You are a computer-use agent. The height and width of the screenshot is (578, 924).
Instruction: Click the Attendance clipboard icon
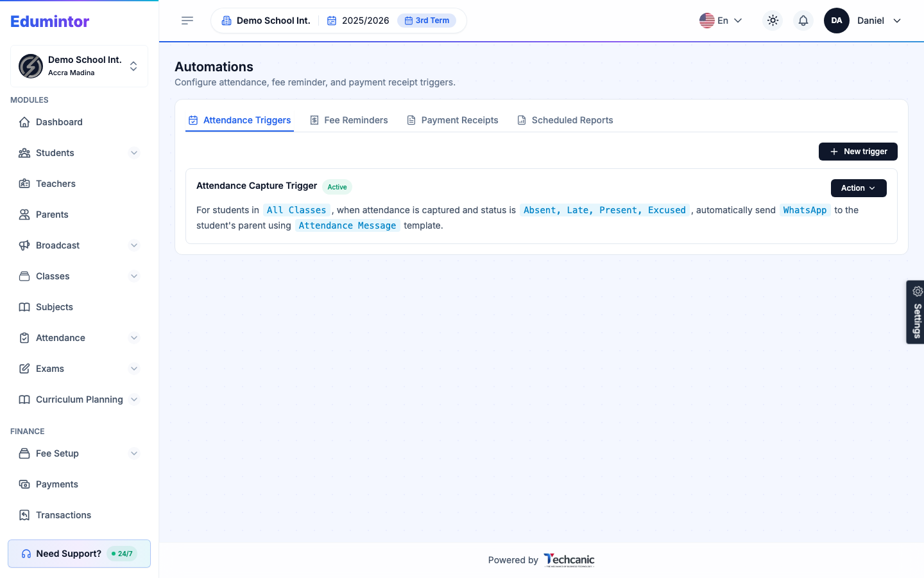24,338
